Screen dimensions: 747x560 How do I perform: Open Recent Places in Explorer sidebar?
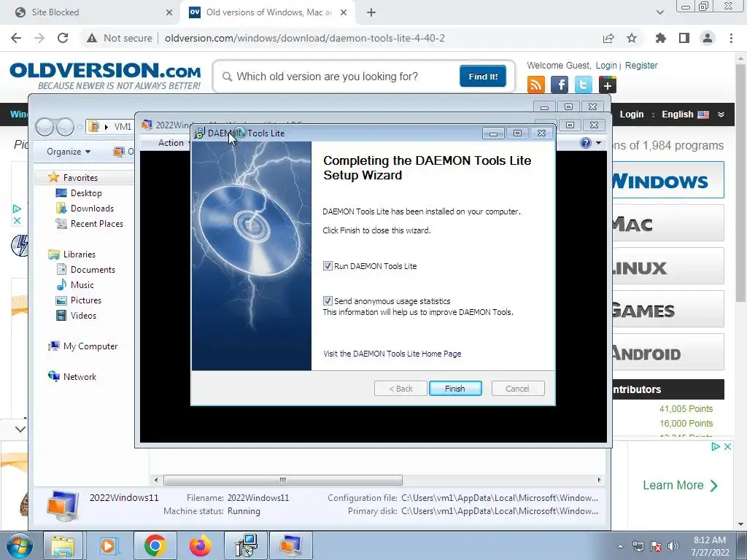click(97, 223)
